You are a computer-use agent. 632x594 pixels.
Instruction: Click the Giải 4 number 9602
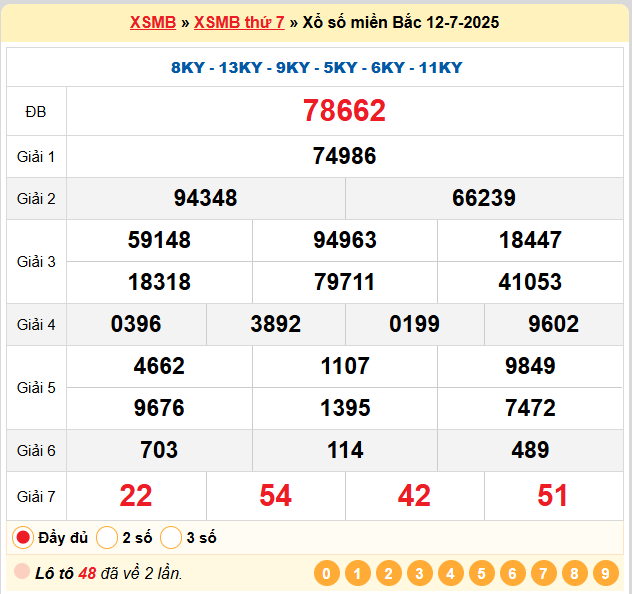point(554,324)
